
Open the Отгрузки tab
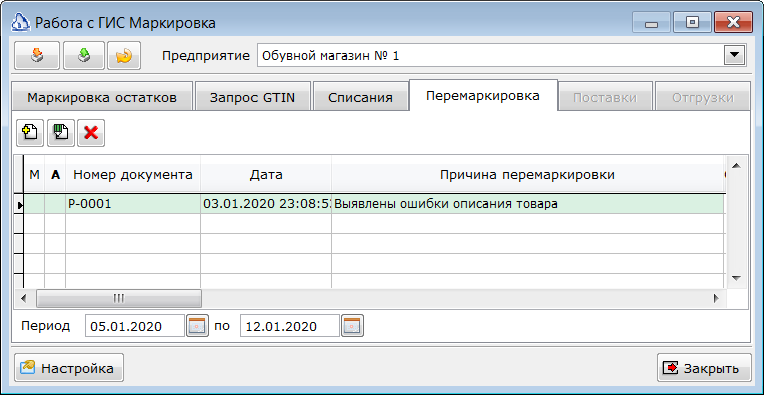703,97
